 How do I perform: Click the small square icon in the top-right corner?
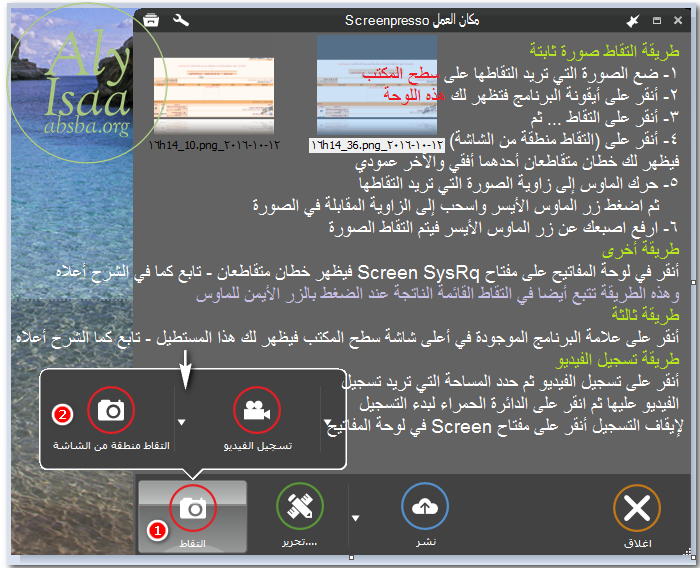(657, 19)
